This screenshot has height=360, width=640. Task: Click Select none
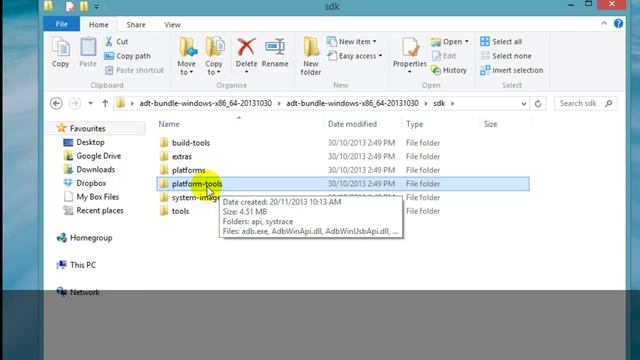pyautogui.click(x=506, y=56)
